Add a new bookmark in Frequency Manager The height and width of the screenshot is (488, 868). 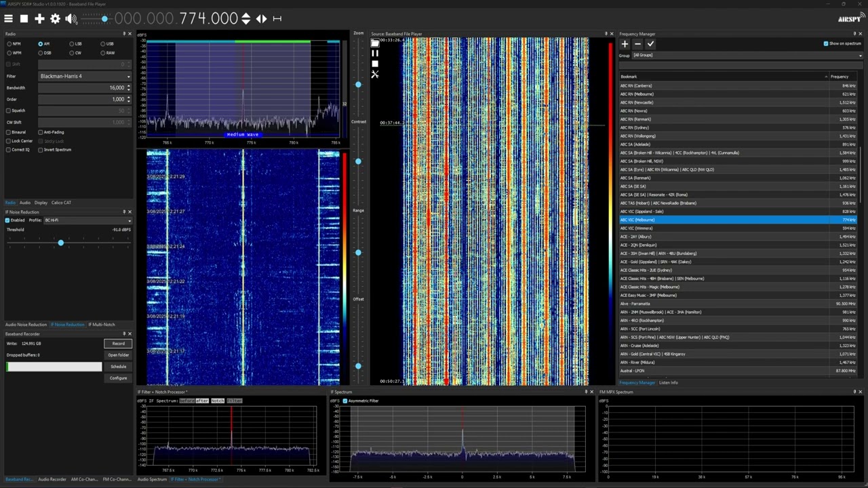(x=625, y=44)
